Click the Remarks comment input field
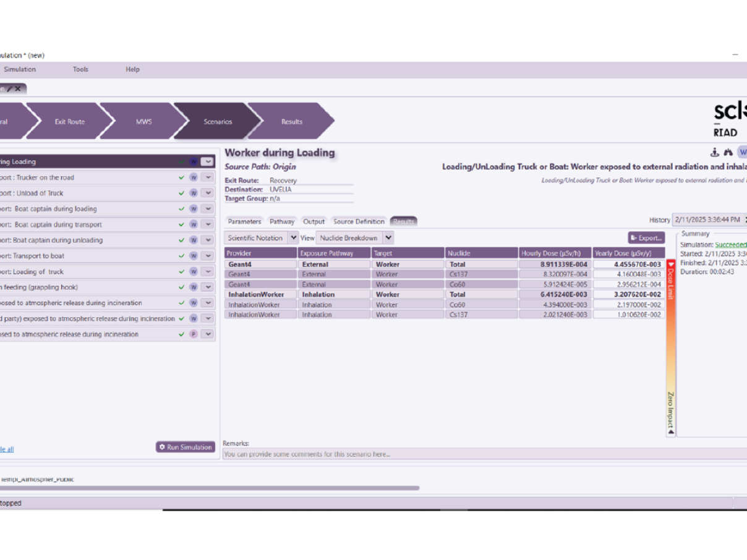 point(484,454)
